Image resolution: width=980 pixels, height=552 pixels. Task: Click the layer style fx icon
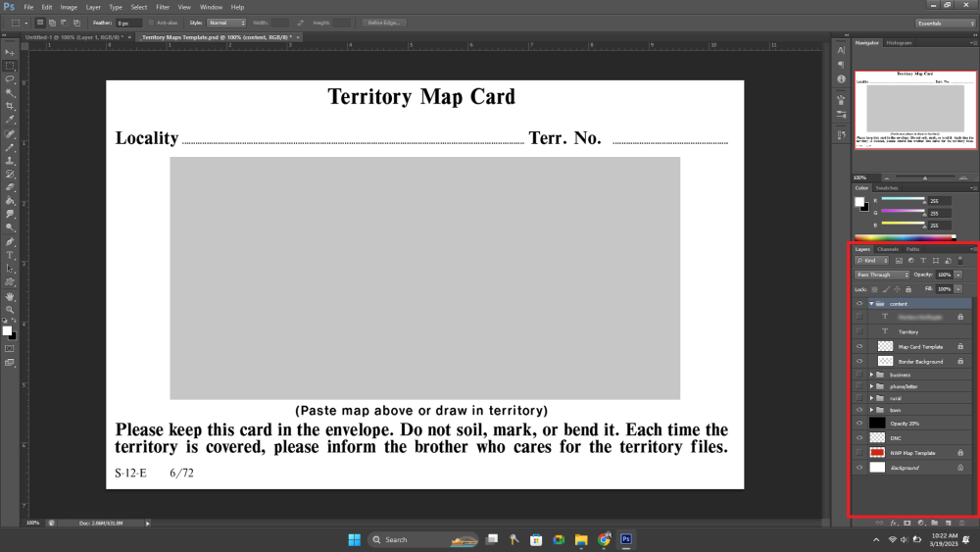point(894,523)
